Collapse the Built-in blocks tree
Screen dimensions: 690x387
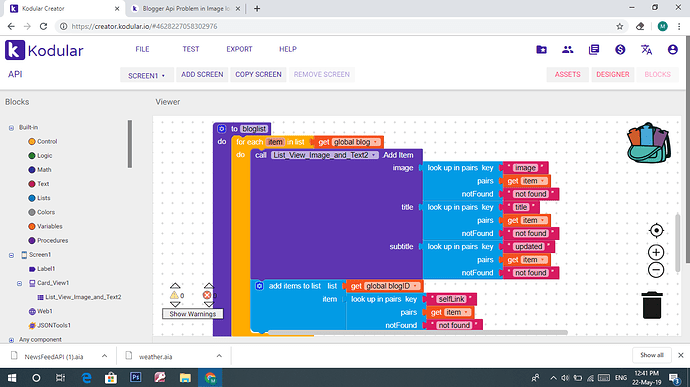click(11, 128)
